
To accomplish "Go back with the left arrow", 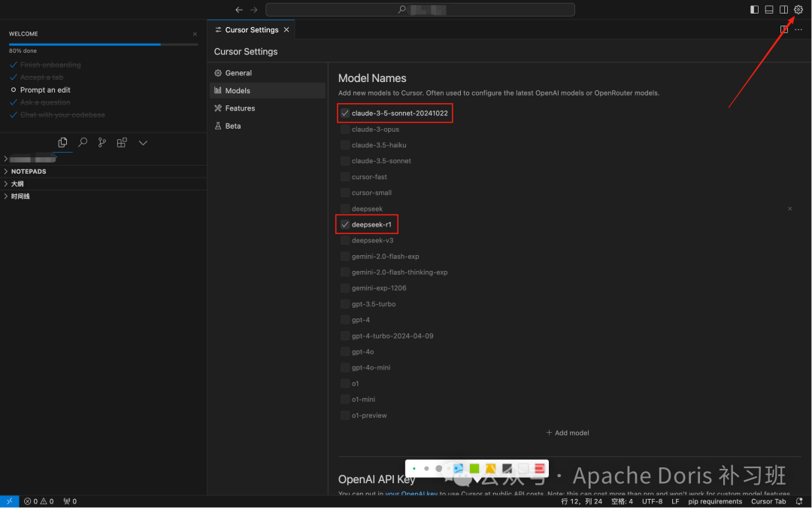I will point(239,10).
